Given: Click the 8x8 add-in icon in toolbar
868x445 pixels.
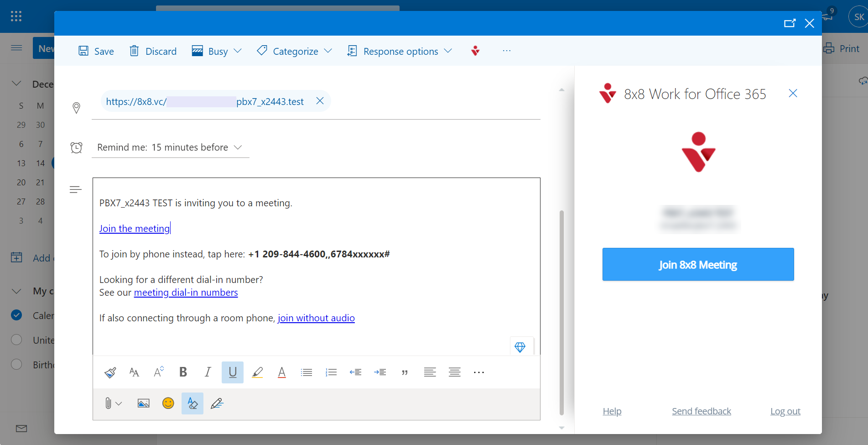Looking at the screenshot, I should 475,51.
